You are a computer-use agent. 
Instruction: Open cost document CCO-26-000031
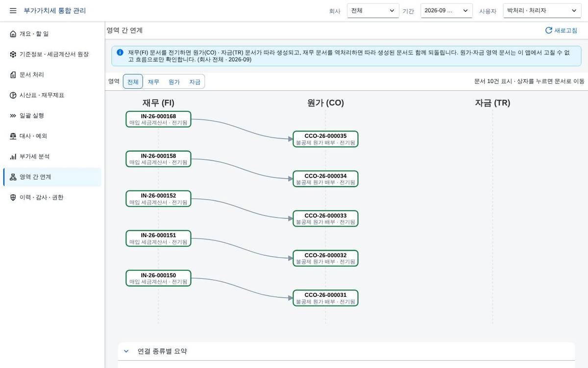pos(325,298)
